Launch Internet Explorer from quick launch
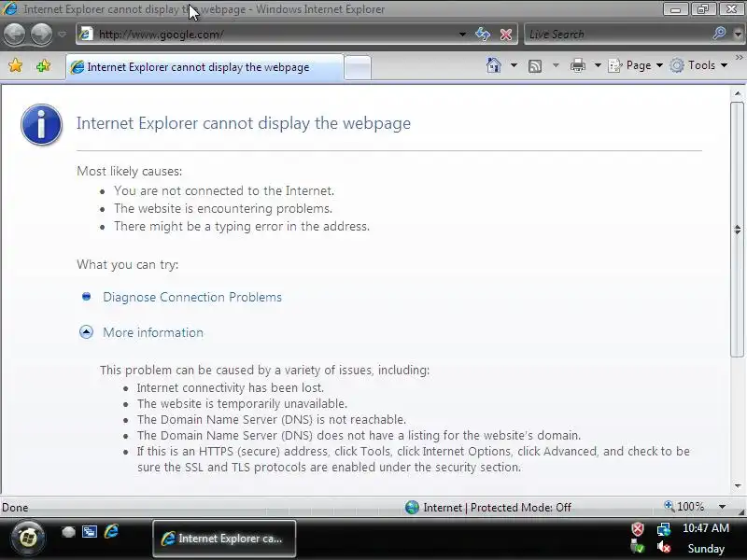The height and width of the screenshot is (560, 747). (x=111, y=531)
